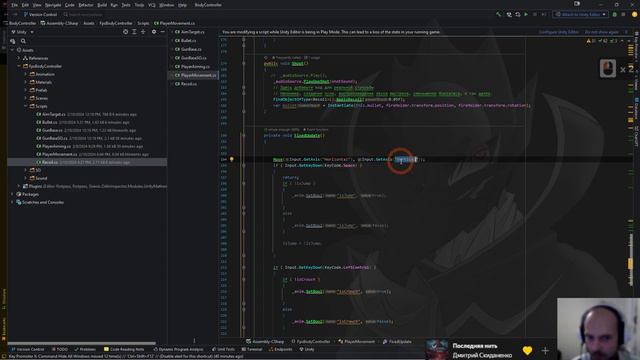Switch to GunBaseSO.cs tab
The height and width of the screenshot is (360, 640).
(193, 58)
